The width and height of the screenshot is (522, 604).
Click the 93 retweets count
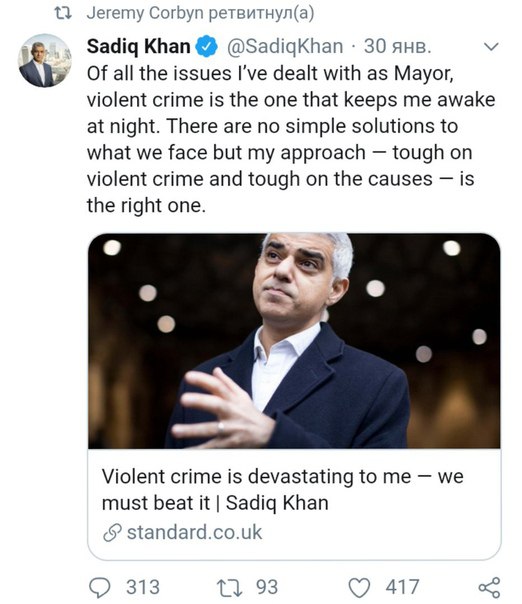point(267,587)
